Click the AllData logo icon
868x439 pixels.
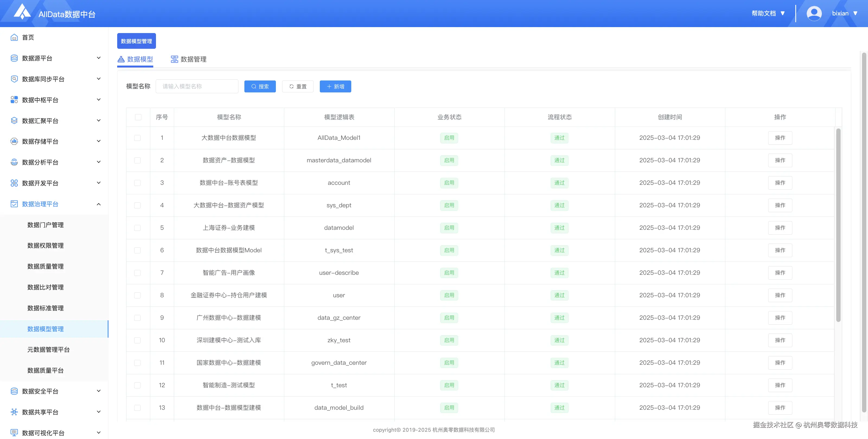point(22,12)
